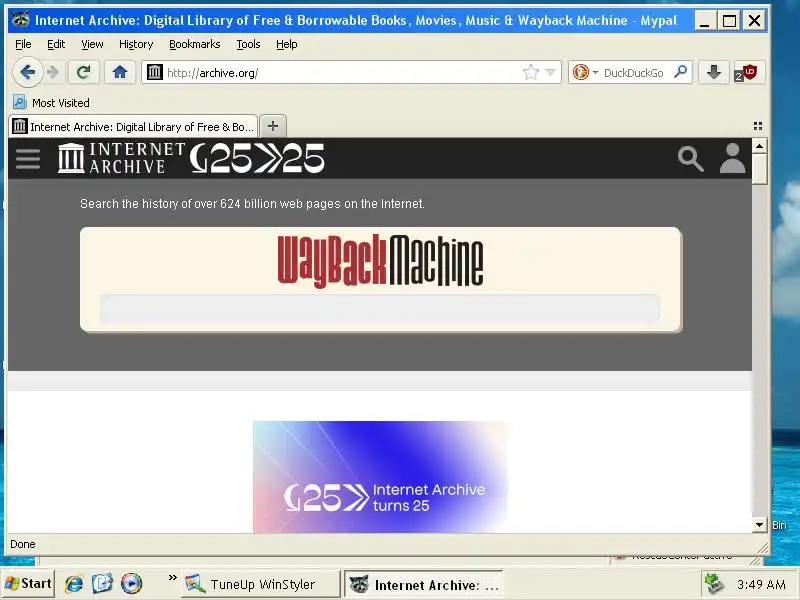Click the Show Desktop quick launch icon
This screenshot has height=600, width=800.
[x=102, y=584]
